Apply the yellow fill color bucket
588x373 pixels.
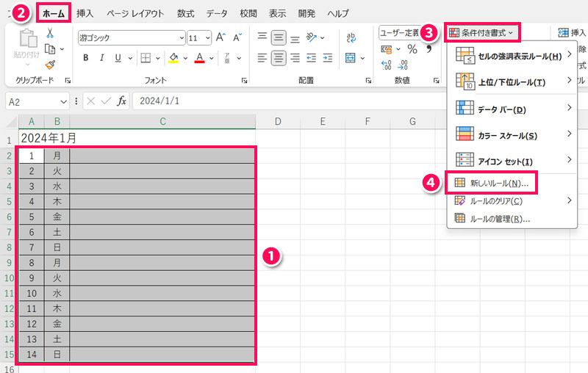(x=173, y=58)
